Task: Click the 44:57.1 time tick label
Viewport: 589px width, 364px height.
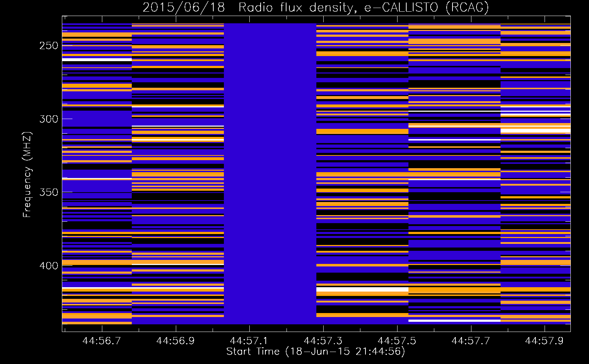Action: tap(249, 341)
